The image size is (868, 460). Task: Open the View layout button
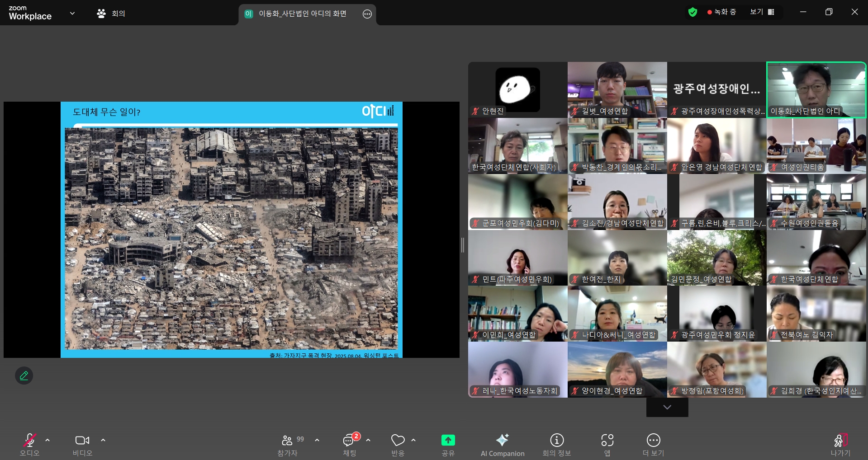(762, 12)
